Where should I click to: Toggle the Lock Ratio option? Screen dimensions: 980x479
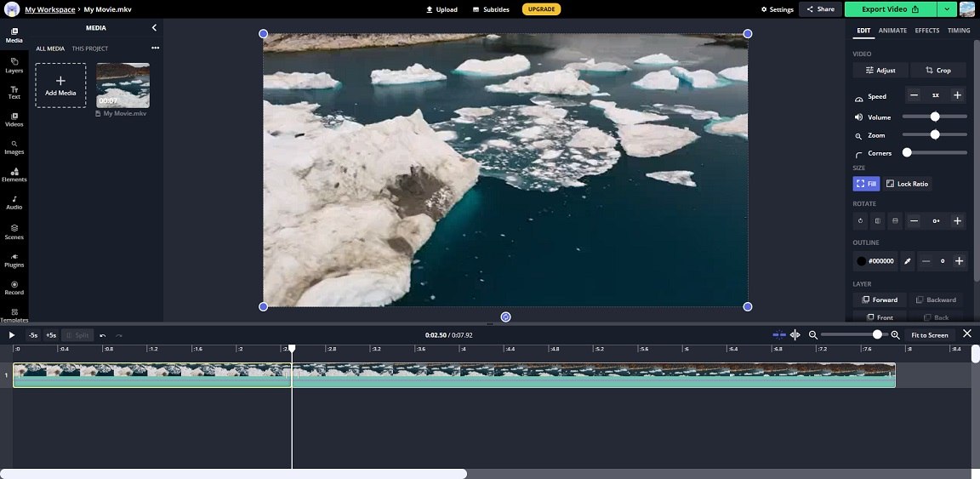[x=908, y=184]
